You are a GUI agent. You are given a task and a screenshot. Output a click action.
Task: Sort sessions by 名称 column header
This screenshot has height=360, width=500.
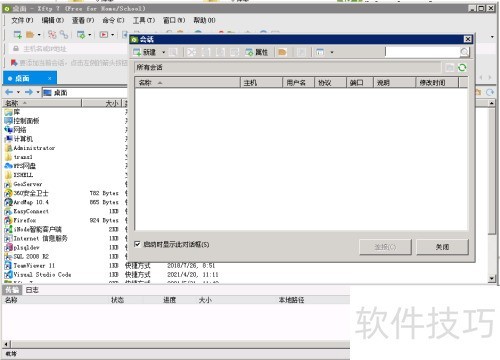187,82
